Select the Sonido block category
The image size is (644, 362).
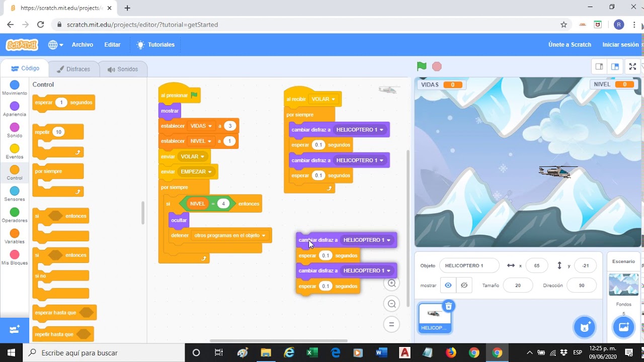coord(15,130)
